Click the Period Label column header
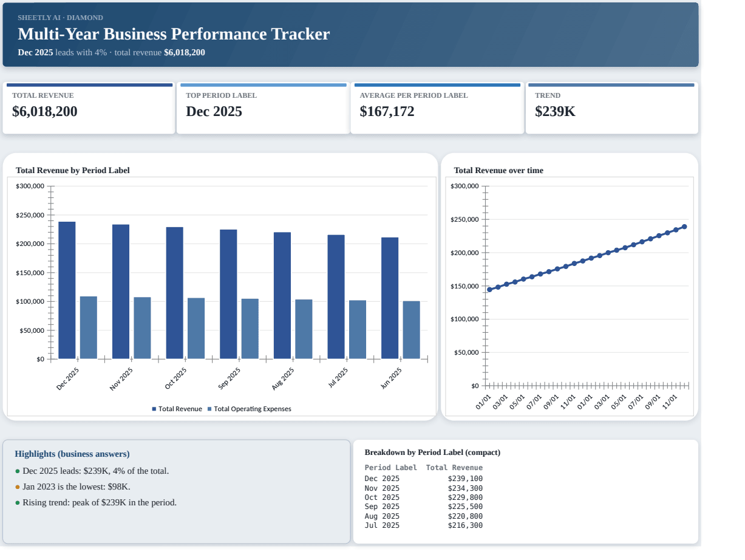The height and width of the screenshot is (560, 745). (390, 468)
